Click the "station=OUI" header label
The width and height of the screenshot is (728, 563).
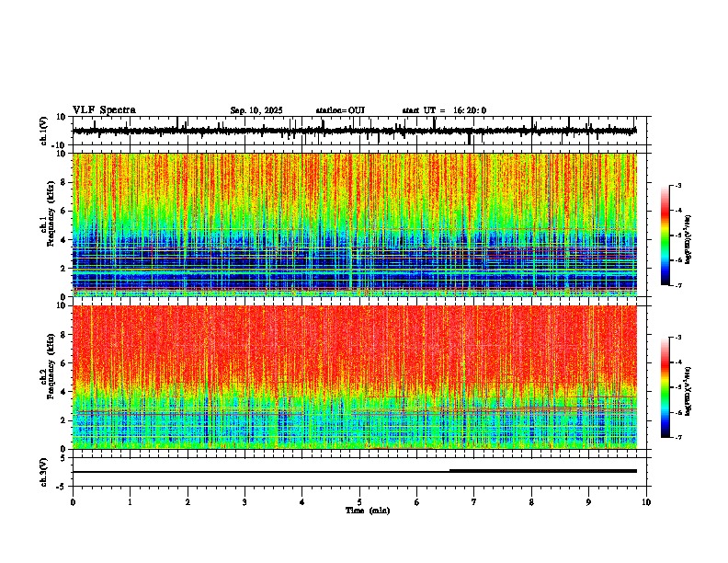[x=340, y=110]
